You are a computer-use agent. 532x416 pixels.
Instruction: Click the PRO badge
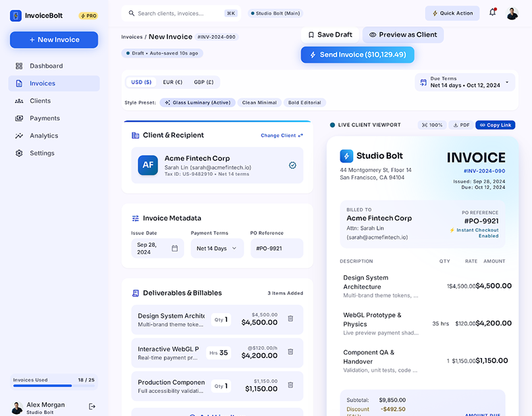[x=88, y=16]
